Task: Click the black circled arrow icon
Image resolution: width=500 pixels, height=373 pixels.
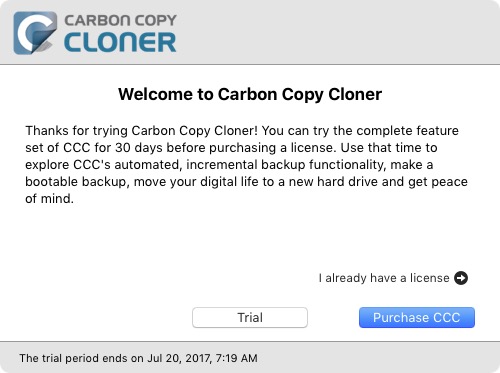Action: [461, 278]
